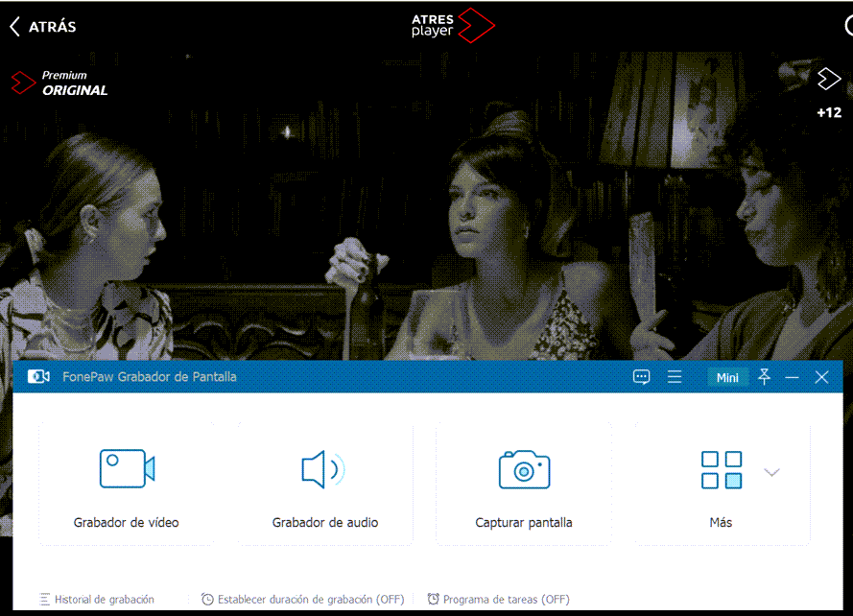
Task: Click the Más four-squares grid icon
Action: tap(721, 470)
